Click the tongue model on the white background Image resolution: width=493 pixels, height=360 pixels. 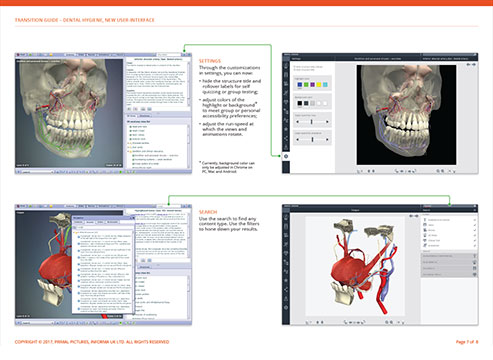point(355,265)
